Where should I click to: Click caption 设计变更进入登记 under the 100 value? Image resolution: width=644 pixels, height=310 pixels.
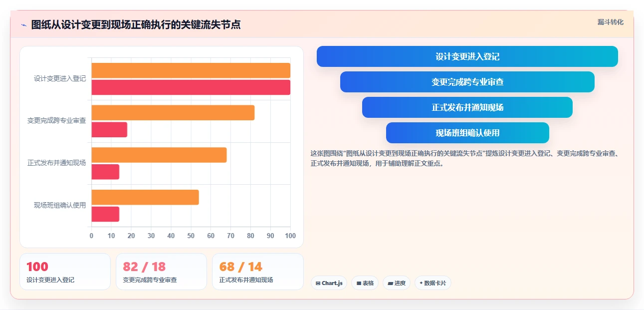50,280
